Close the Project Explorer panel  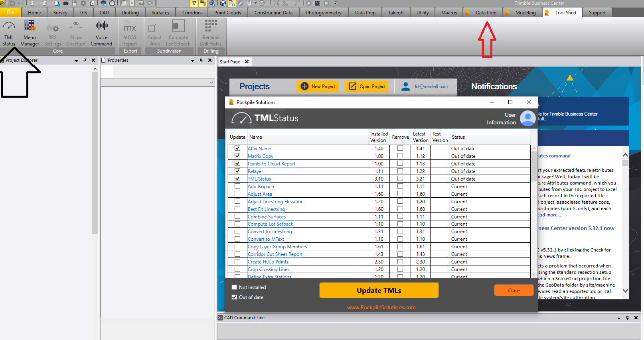click(93, 60)
